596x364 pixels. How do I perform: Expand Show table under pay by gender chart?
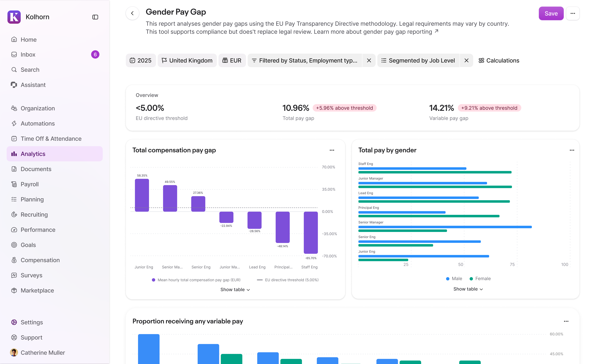(x=468, y=289)
